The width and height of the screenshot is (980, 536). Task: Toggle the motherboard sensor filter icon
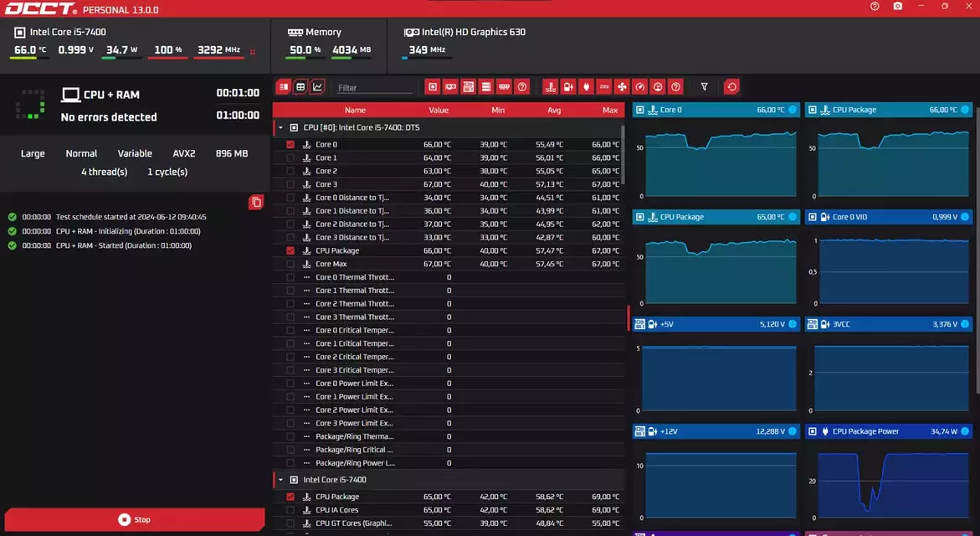pos(468,87)
